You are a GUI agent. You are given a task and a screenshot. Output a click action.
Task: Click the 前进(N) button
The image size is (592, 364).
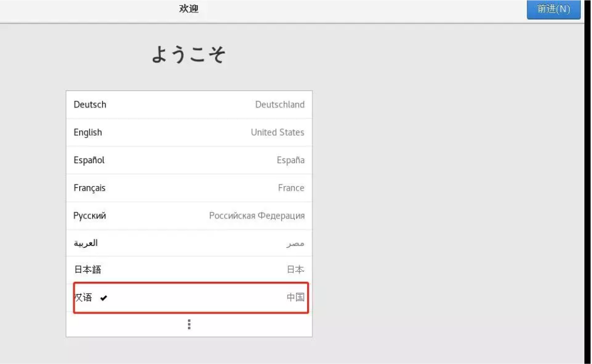click(x=553, y=9)
